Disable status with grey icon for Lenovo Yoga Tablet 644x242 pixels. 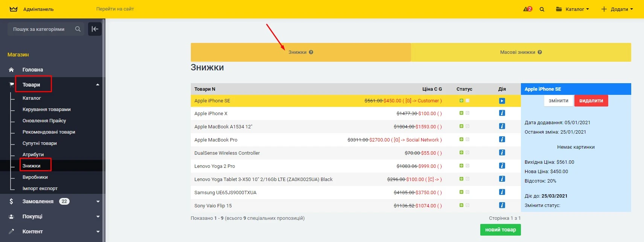tap(467, 179)
